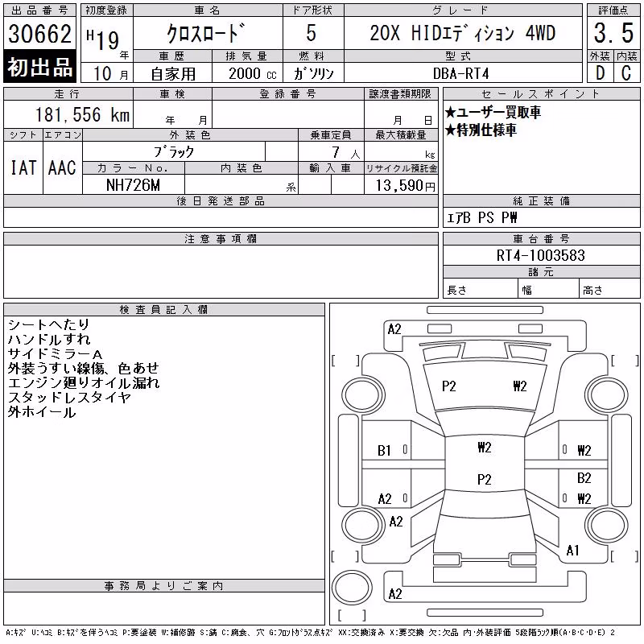Click the 車台番号 header
The width and height of the screenshot is (644, 644).
(x=541, y=238)
